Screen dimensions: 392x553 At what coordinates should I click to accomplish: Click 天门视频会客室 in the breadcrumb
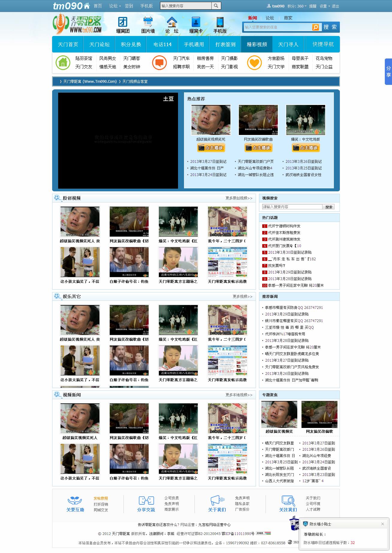[135, 82]
